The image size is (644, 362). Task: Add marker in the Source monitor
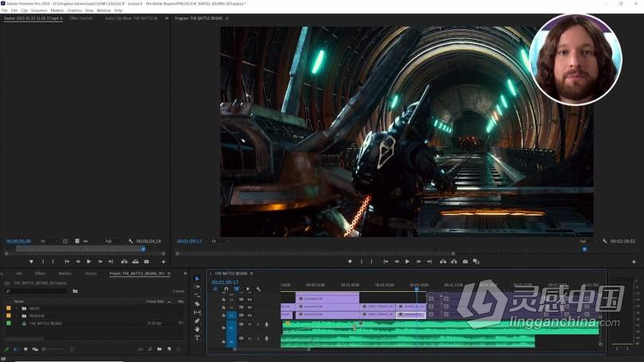(31, 261)
